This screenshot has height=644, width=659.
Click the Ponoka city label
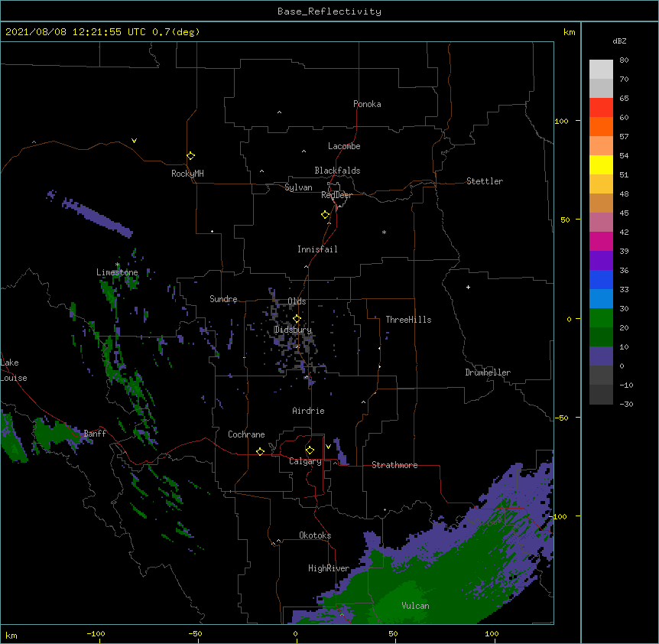coord(367,104)
